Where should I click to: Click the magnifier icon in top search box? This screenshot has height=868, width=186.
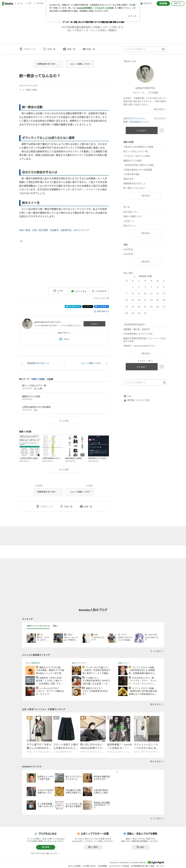point(163,49)
